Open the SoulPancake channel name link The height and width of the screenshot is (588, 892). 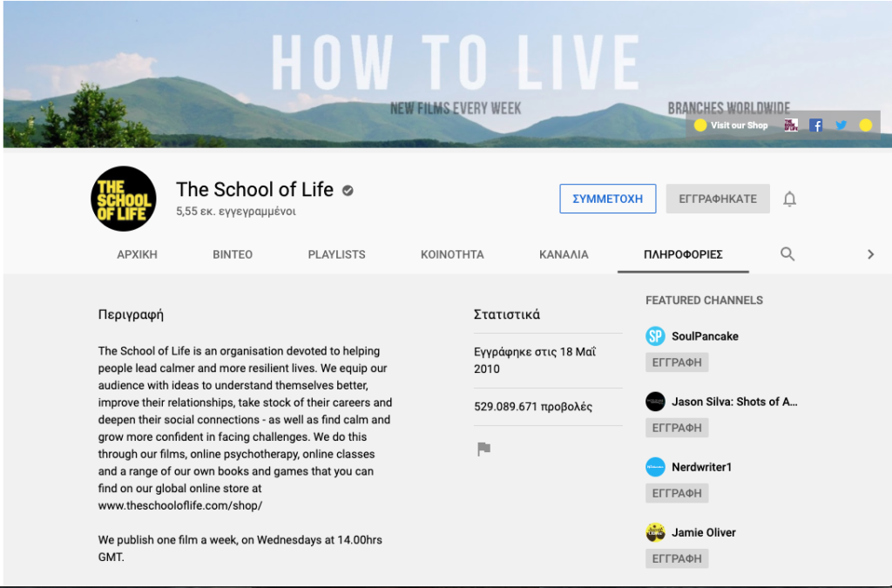click(x=705, y=336)
